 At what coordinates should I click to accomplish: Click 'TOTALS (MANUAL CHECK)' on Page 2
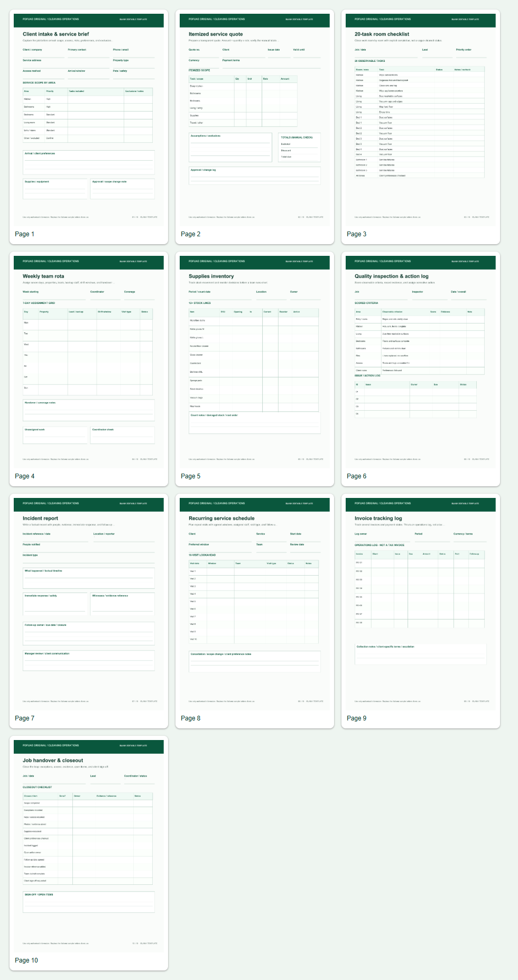(x=297, y=137)
